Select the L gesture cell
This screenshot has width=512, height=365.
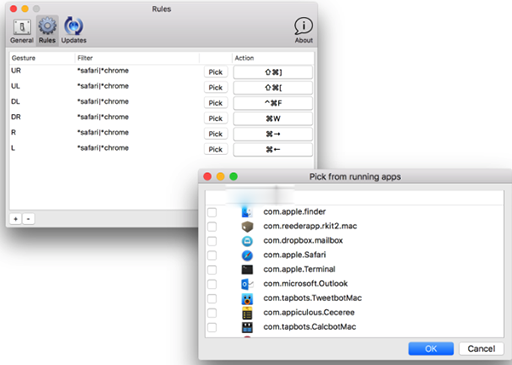13,148
